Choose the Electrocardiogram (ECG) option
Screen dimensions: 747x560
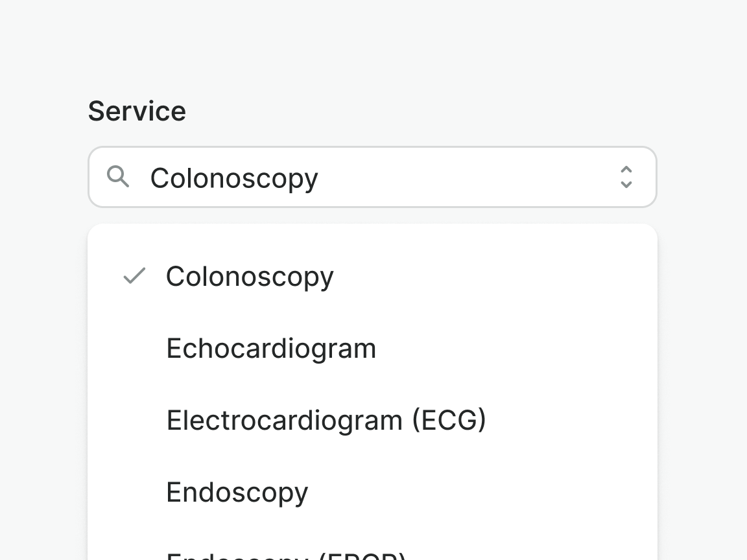326,420
